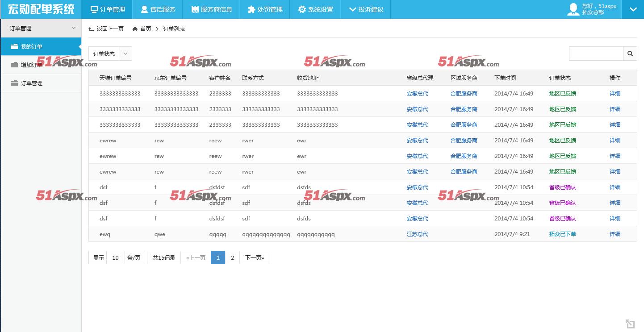
Task: Click the puzzle icon beside 处罚管理
Action: pos(251,9)
